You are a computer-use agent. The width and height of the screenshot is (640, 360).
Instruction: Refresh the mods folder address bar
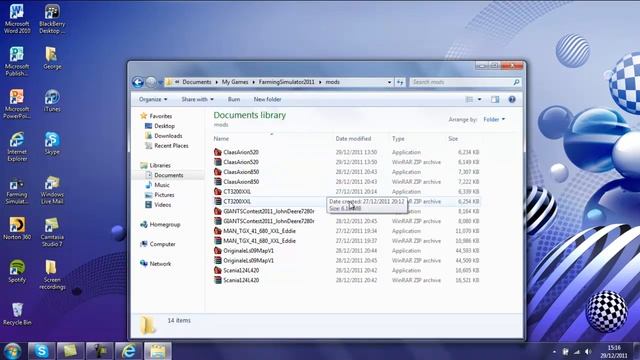(400, 82)
